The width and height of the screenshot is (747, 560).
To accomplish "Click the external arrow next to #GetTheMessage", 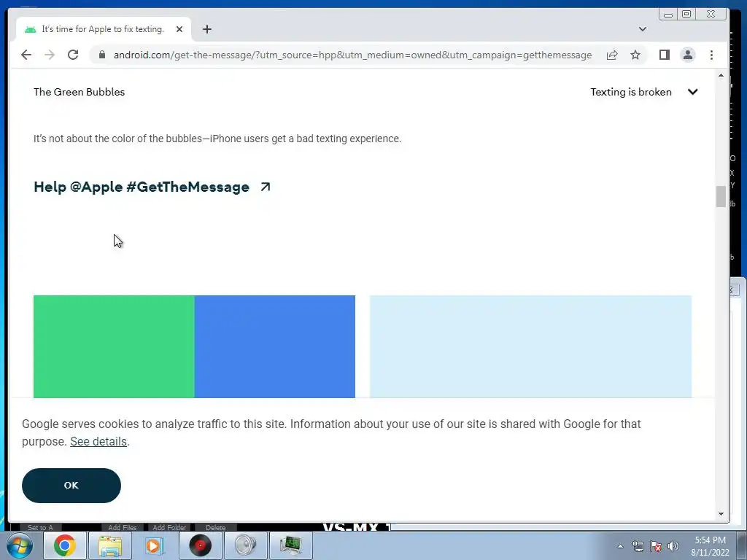I will pos(266,187).
